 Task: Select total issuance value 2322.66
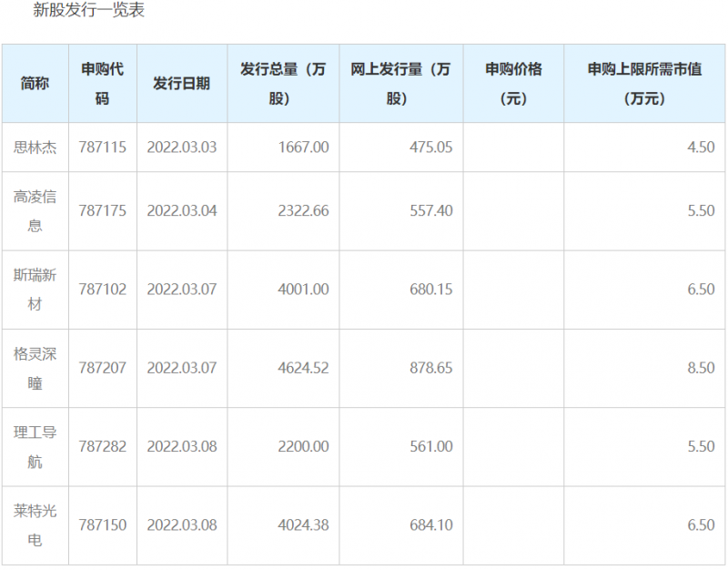pyautogui.click(x=303, y=211)
